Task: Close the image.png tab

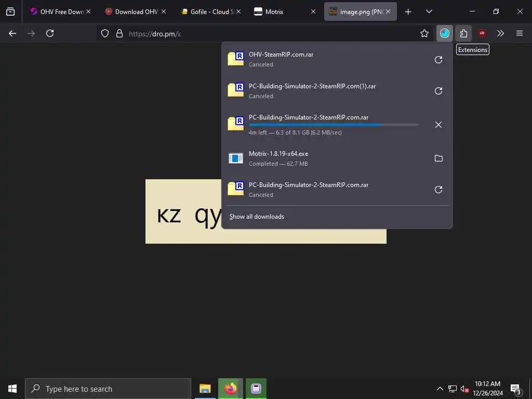Action: tap(388, 11)
